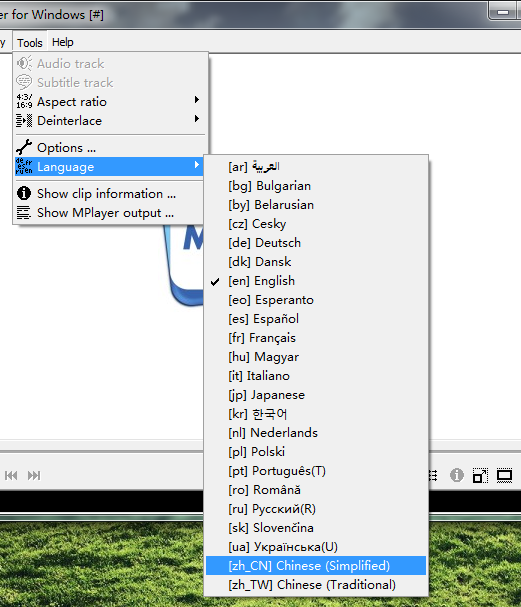Select [by] Belarusian language
This screenshot has height=607, width=521.
pyautogui.click(x=316, y=205)
